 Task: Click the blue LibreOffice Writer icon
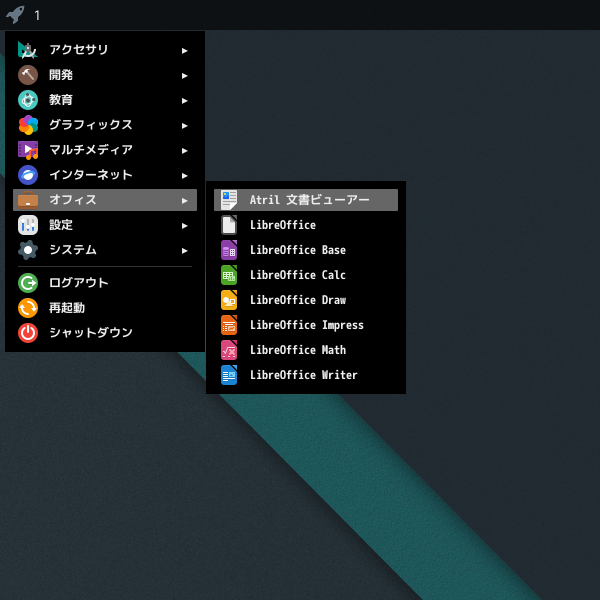[x=229, y=375]
